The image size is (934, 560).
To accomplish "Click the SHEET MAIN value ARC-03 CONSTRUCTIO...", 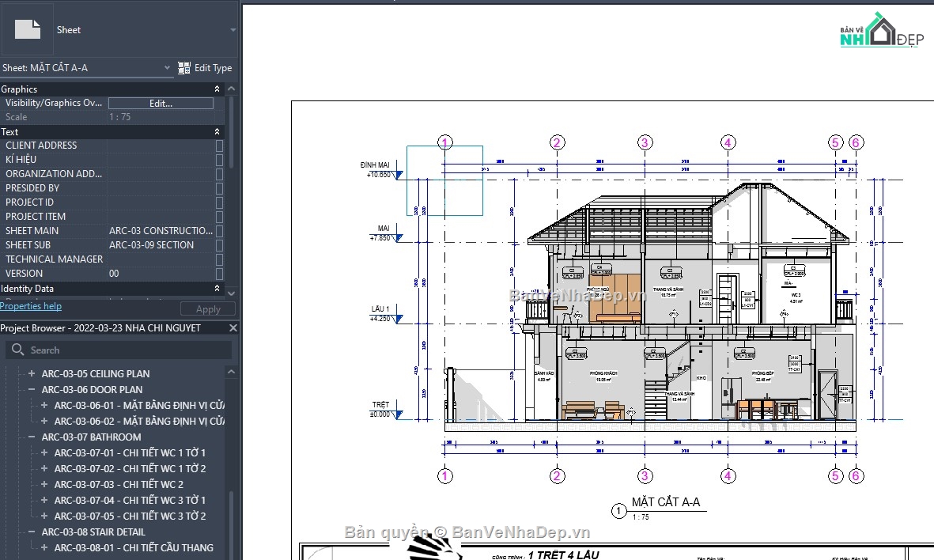I will (x=161, y=230).
